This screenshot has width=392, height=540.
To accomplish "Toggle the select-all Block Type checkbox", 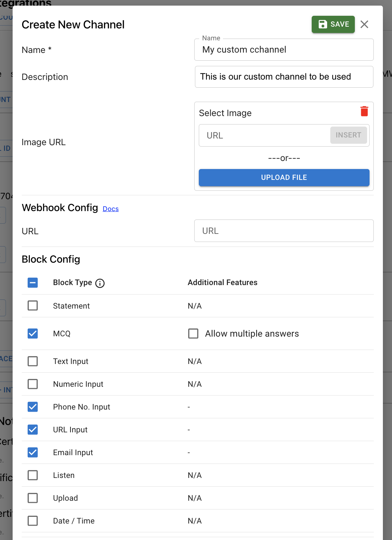I will click(33, 283).
